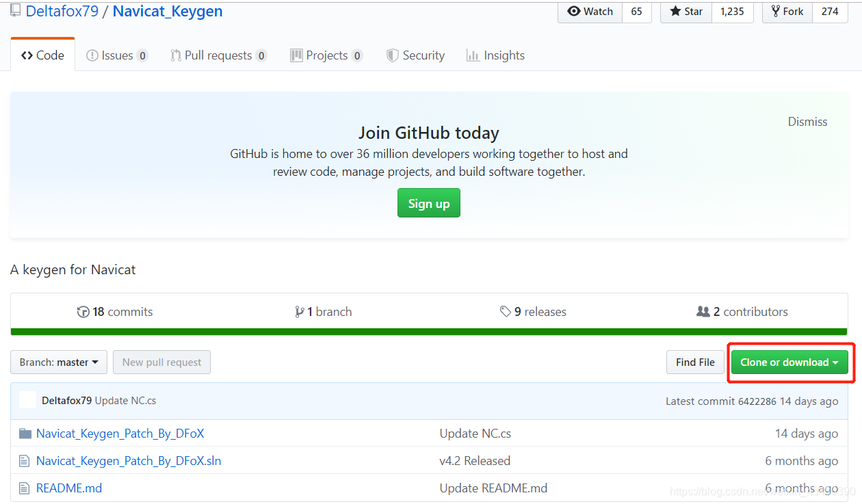Screen dimensions: 862x504
Task: Click the Deltafox79 avatar thumbnail
Action: (27, 400)
